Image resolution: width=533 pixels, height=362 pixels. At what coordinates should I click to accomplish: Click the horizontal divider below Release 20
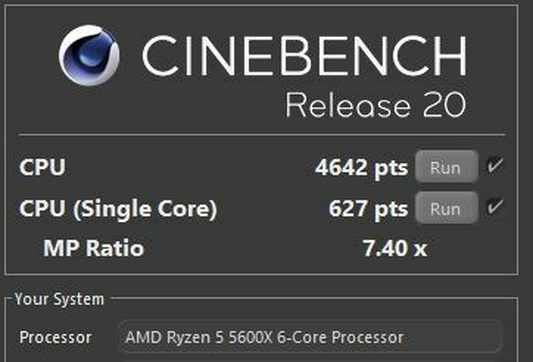point(262,135)
